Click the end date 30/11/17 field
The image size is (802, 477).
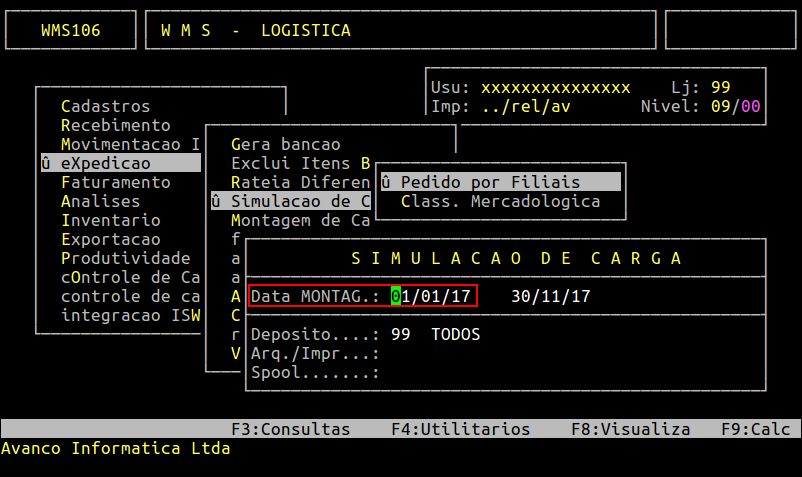550,297
